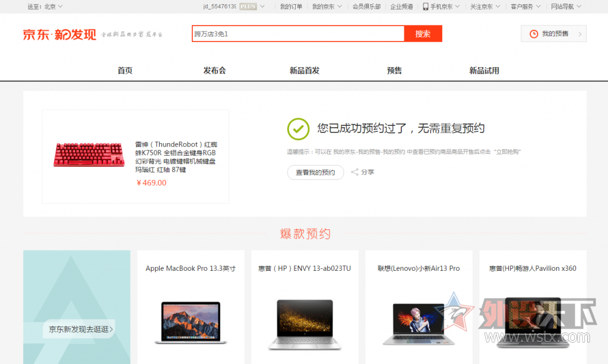Image resolution: width=608 pixels, height=364 pixels.
Task: Open the 我的订单 link
Action: coord(291,7)
